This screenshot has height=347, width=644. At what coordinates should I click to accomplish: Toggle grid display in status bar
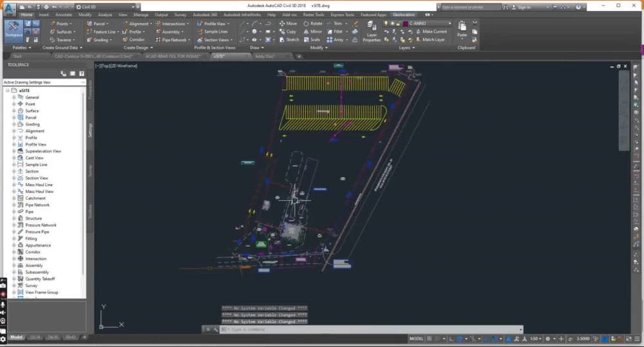pyautogui.click(x=430, y=339)
